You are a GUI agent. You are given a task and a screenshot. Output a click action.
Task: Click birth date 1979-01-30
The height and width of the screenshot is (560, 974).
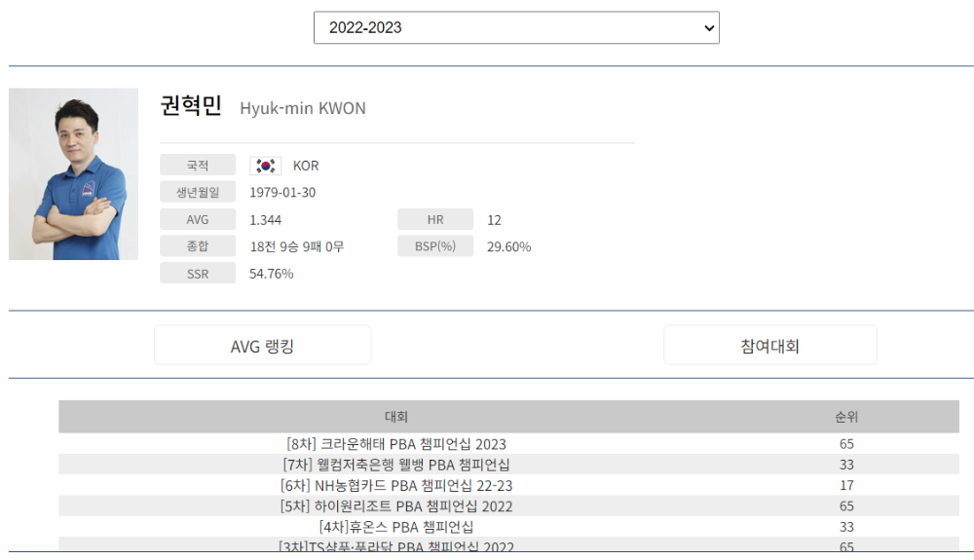282,193
